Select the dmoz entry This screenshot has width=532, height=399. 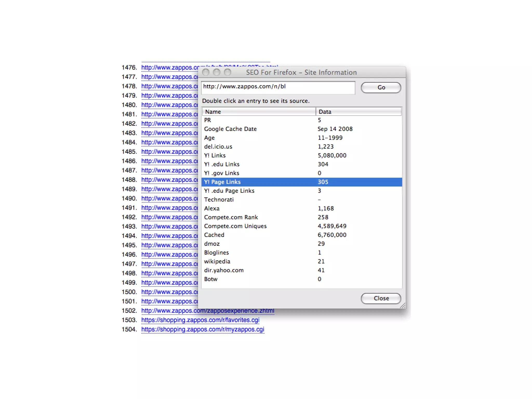pos(301,244)
